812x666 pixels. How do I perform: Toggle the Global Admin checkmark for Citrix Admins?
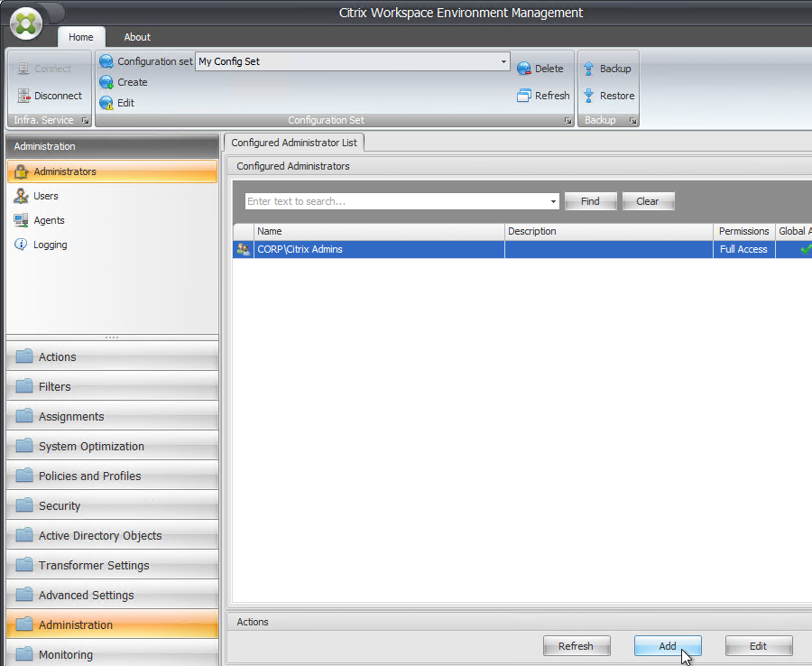point(805,249)
